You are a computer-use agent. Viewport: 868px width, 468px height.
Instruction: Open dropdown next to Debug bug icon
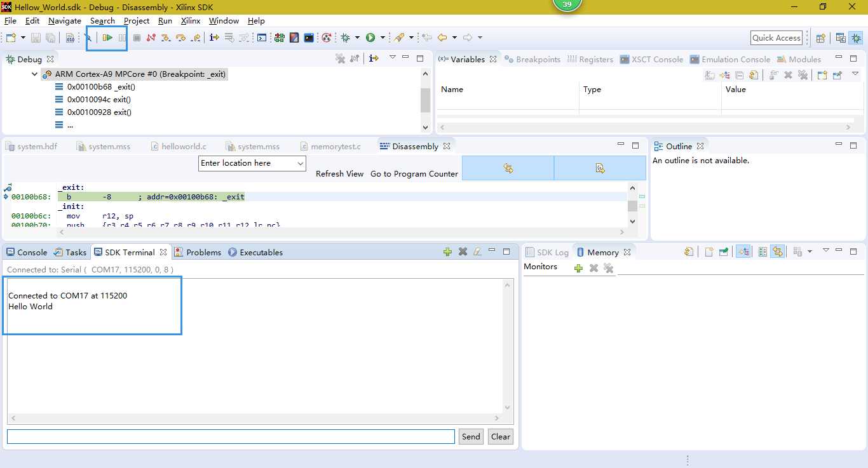point(357,38)
